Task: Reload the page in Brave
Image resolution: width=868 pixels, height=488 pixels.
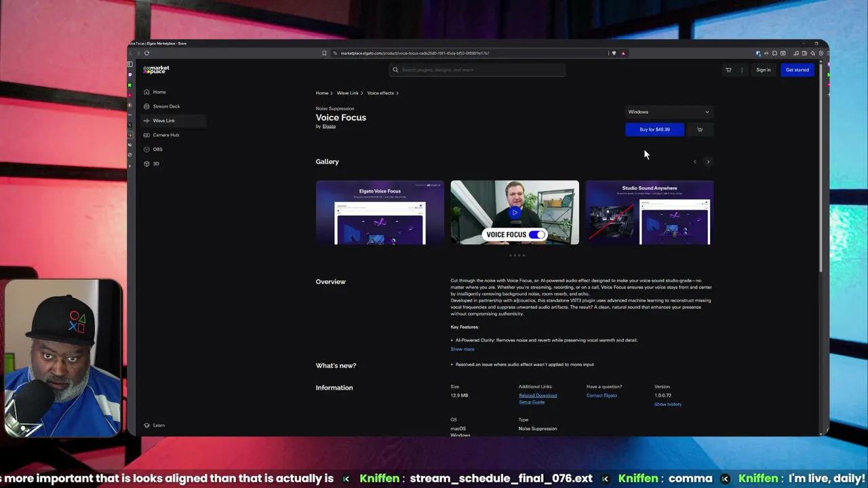Action: [x=146, y=53]
